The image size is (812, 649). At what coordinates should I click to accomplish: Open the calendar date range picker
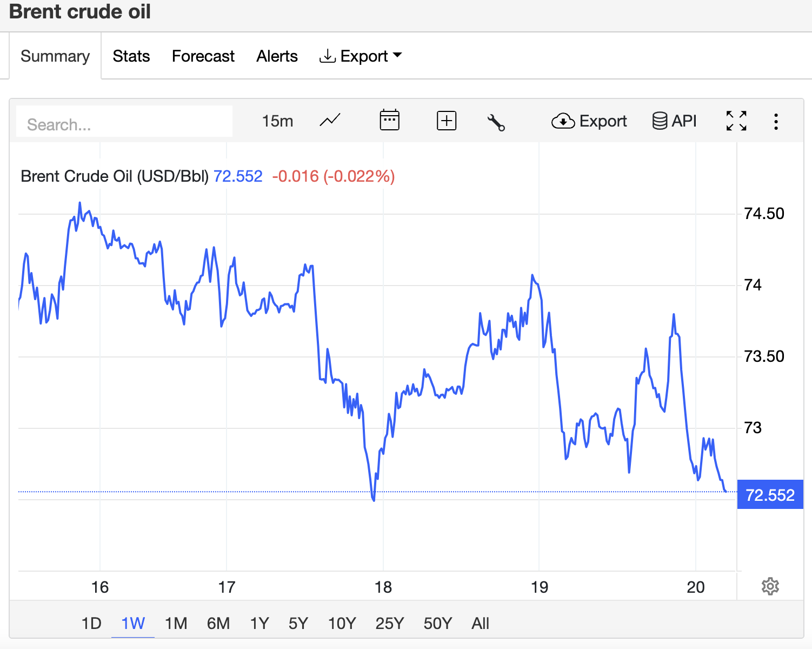[x=389, y=120]
